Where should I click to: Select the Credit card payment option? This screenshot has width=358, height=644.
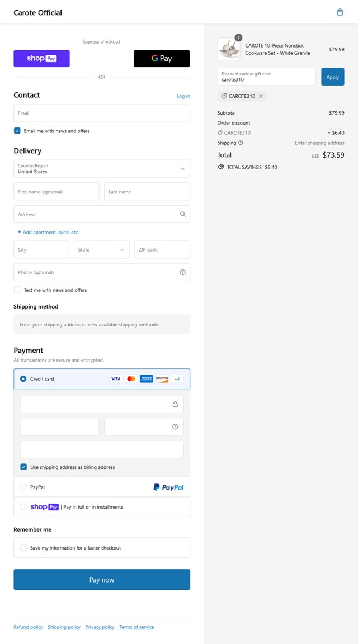23,378
